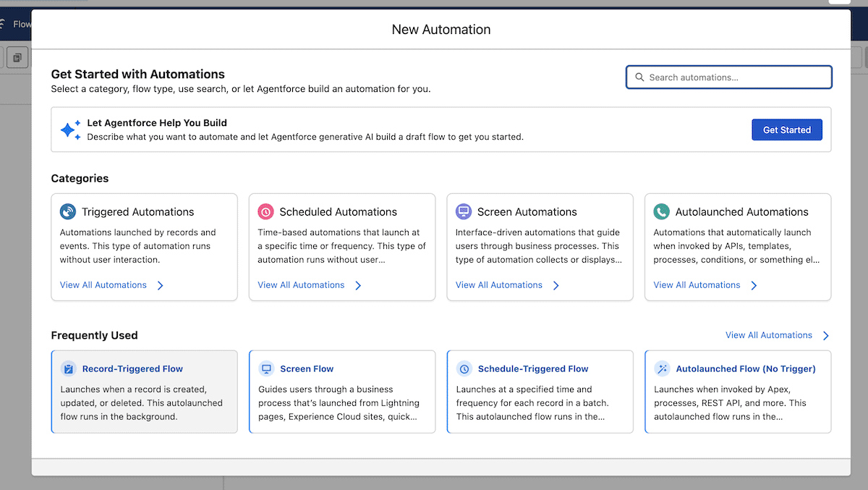Click the "Interface-driven automations that guide" description
Viewport: 868px width, 490px height.
pos(539,246)
